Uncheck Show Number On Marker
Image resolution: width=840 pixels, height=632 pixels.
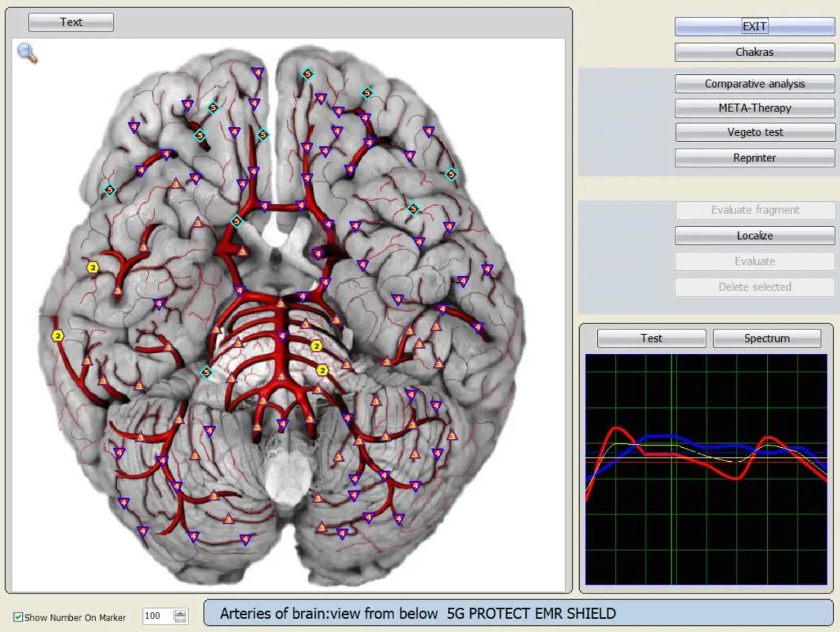[19, 616]
